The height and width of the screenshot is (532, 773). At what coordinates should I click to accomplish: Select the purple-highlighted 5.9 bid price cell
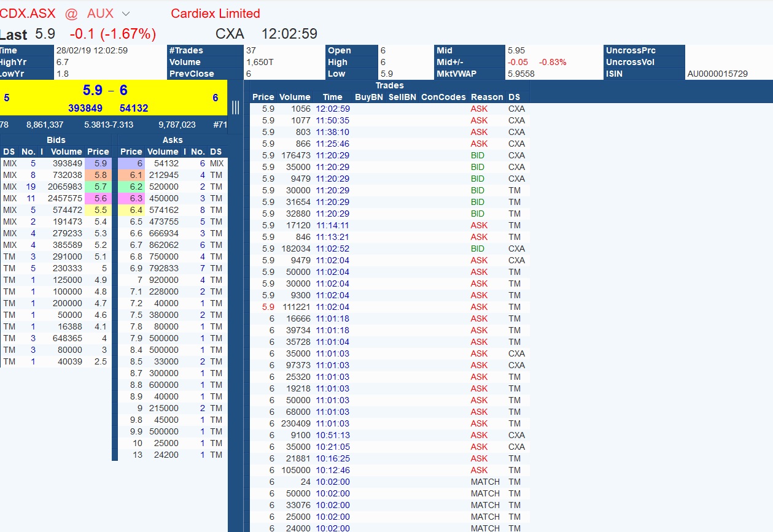click(x=98, y=164)
